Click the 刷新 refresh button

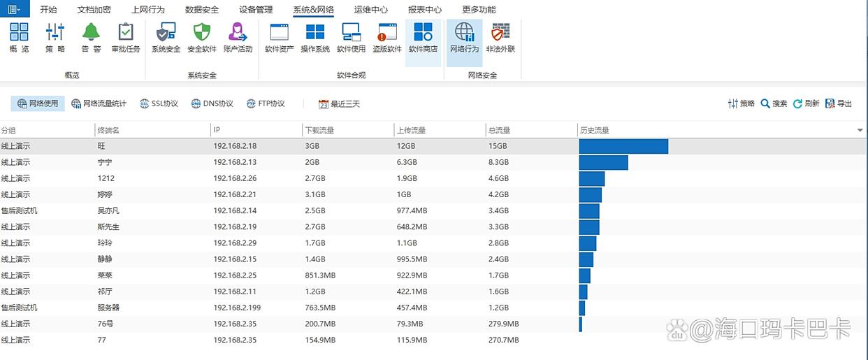coord(806,103)
